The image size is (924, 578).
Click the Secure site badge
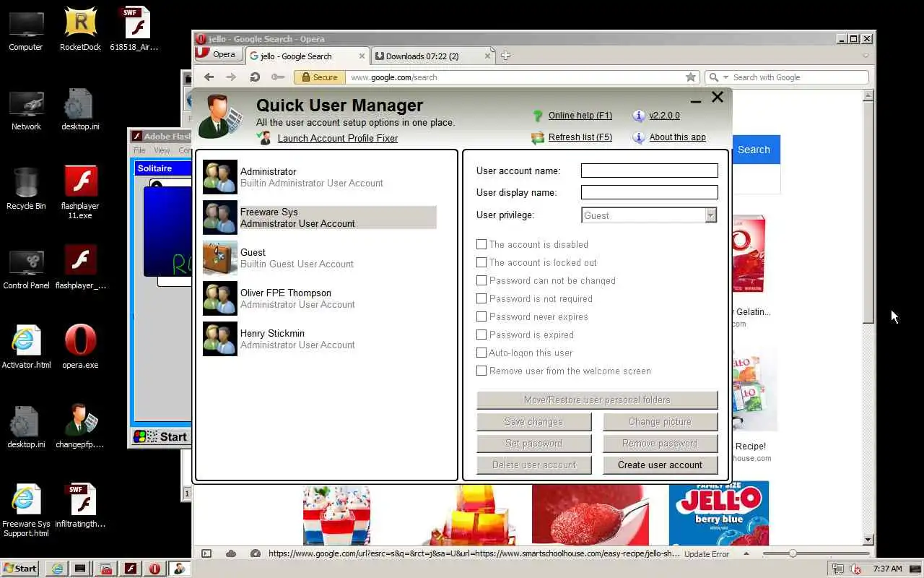point(319,77)
